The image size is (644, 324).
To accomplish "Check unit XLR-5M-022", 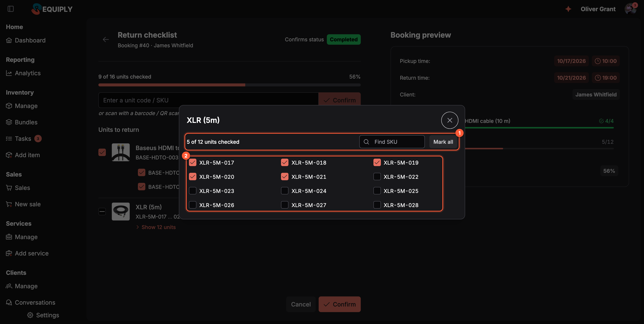I will click(377, 177).
